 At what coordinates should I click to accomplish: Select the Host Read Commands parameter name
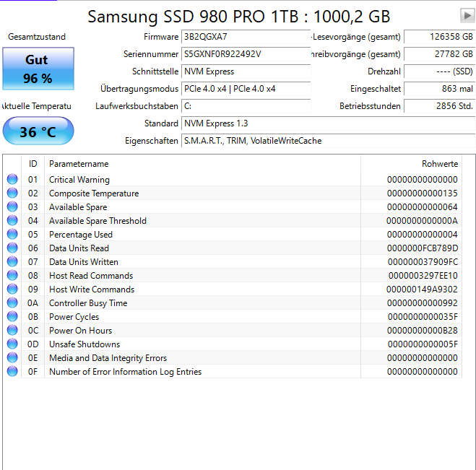(x=91, y=276)
